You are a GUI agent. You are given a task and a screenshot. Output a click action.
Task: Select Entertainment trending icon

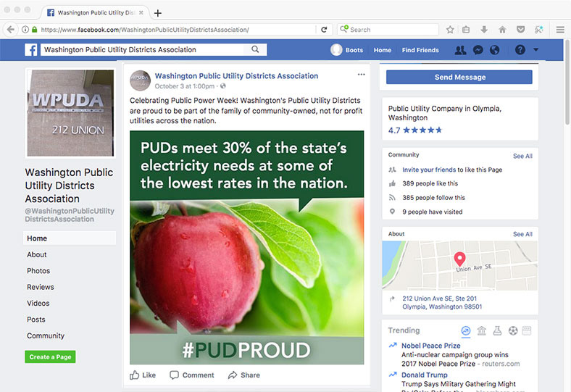click(527, 330)
